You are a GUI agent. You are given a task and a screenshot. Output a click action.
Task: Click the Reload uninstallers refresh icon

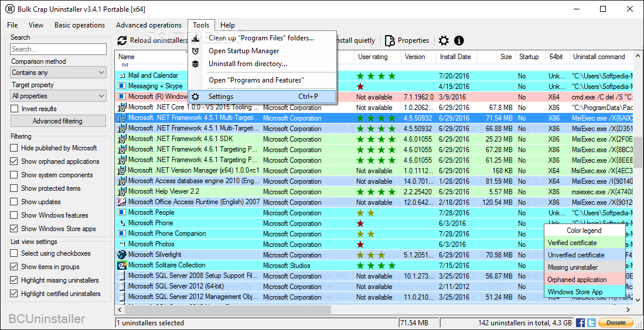pos(122,40)
